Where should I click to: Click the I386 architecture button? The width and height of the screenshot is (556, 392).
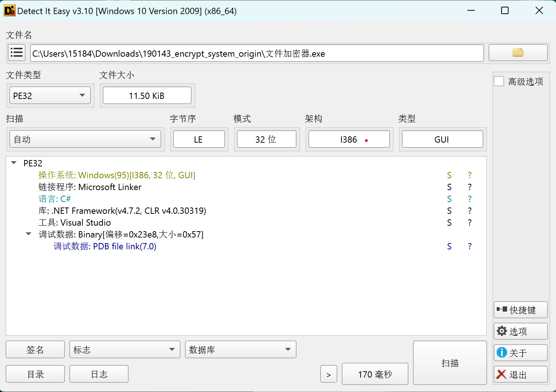tap(349, 139)
